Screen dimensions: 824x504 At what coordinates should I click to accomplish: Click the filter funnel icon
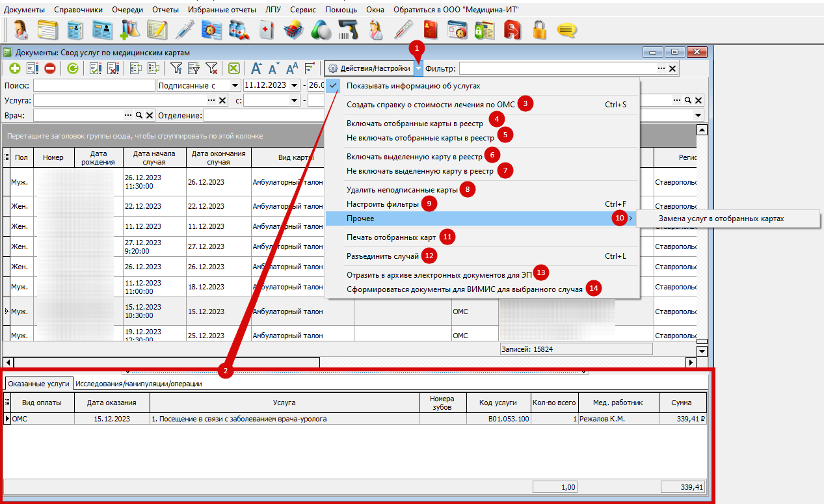176,68
